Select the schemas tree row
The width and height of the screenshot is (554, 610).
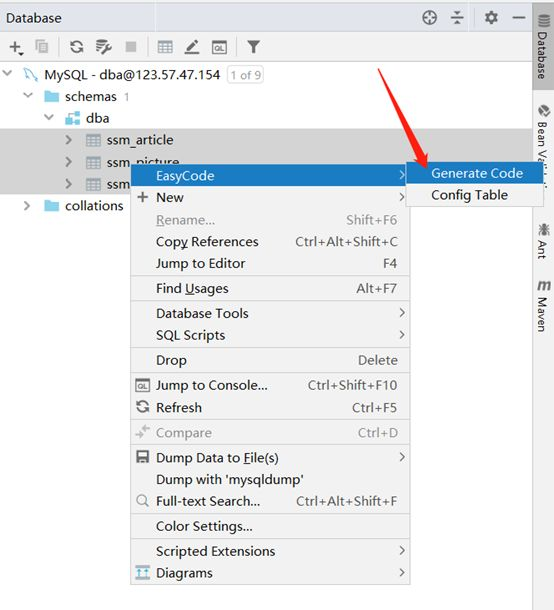click(x=266, y=96)
